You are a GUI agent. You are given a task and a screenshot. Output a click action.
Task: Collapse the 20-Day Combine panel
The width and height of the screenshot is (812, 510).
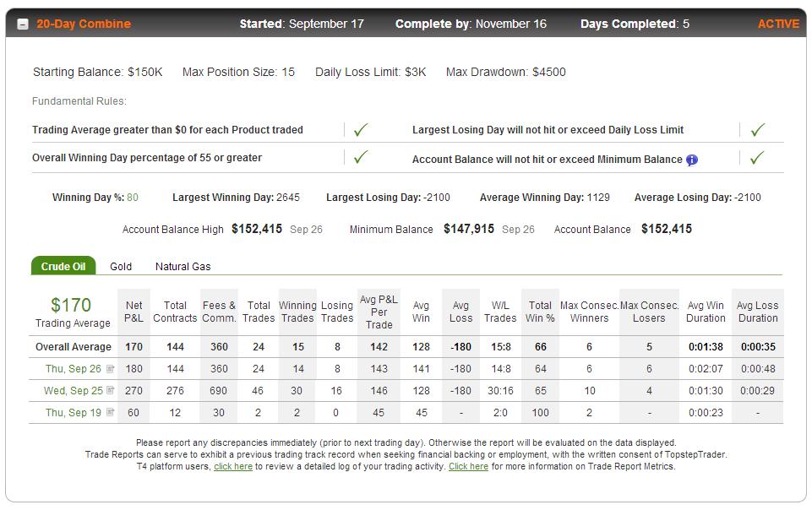23,24
